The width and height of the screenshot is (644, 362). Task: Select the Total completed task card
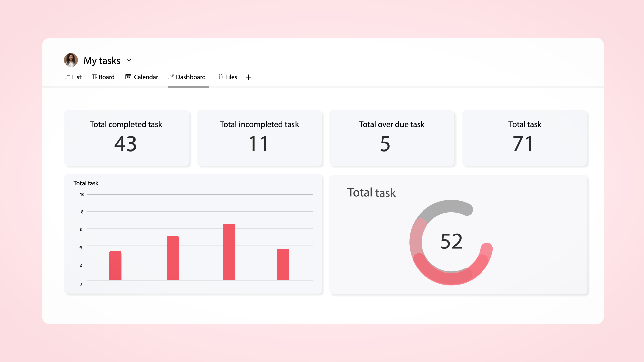(127, 138)
